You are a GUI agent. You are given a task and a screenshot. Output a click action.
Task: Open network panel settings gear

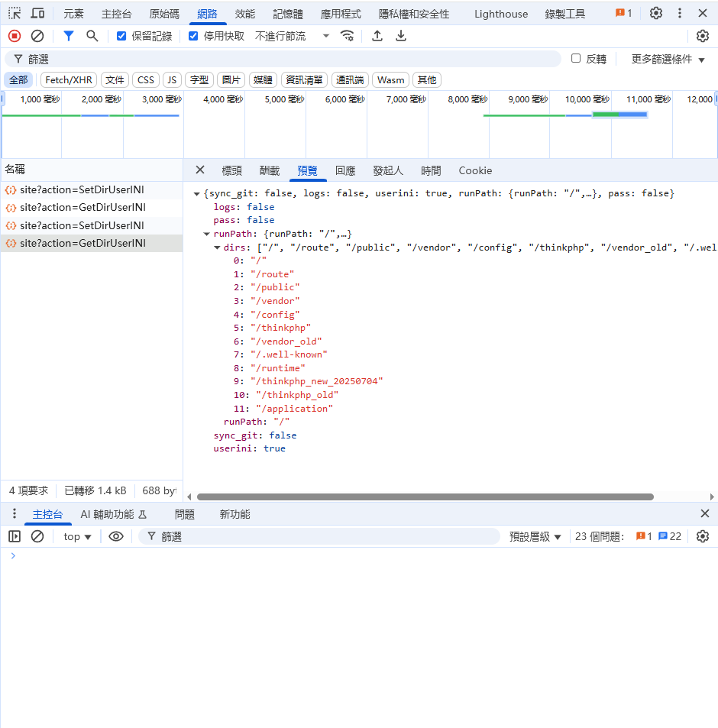pyautogui.click(x=703, y=36)
